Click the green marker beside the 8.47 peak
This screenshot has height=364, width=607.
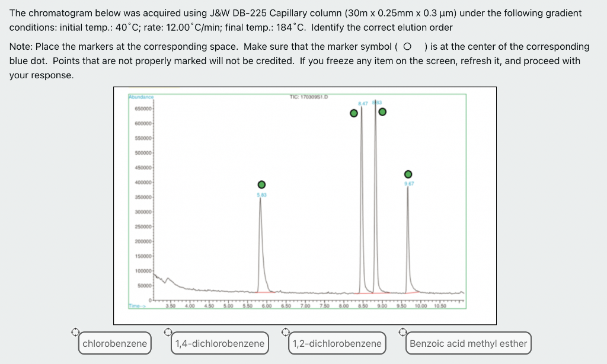pos(354,112)
